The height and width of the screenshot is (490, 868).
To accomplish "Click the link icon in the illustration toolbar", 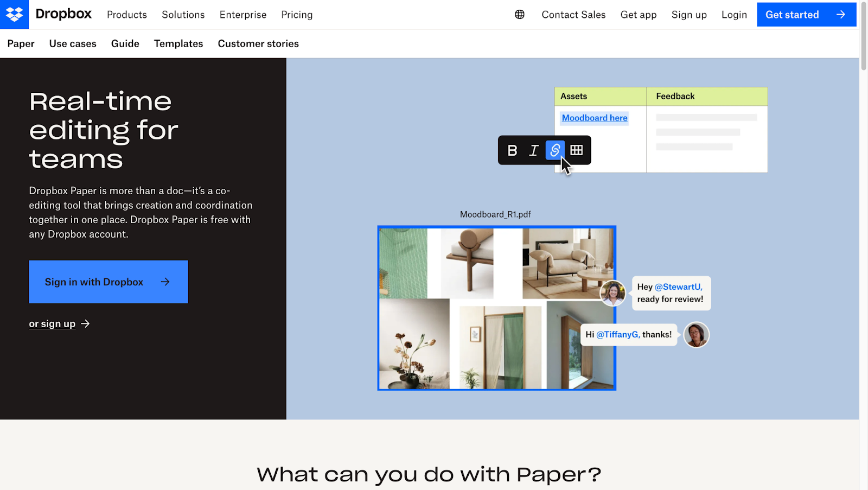I will click(555, 150).
